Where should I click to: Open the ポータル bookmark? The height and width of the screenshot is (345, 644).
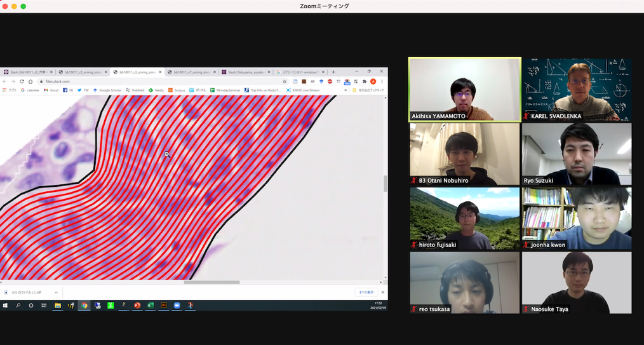click(198, 90)
